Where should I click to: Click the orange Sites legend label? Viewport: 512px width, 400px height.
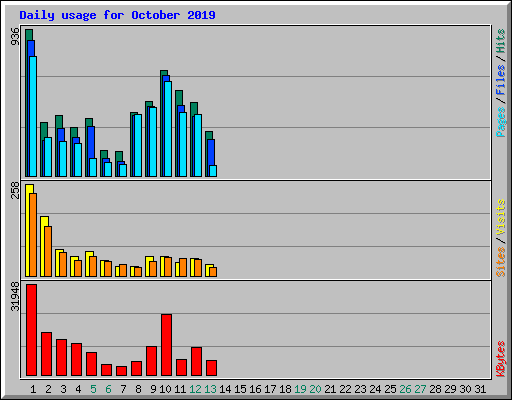click(x=501, y=262)
